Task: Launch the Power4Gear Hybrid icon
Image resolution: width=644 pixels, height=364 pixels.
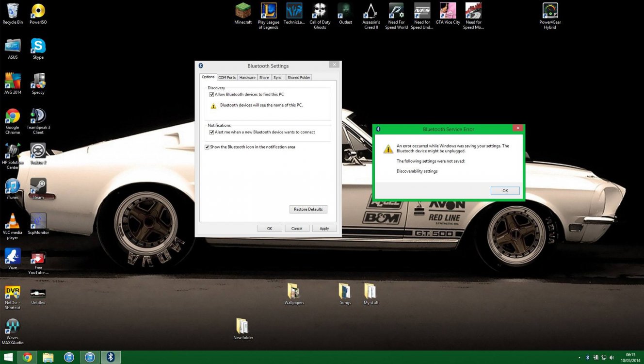Action: coord(550,16)
